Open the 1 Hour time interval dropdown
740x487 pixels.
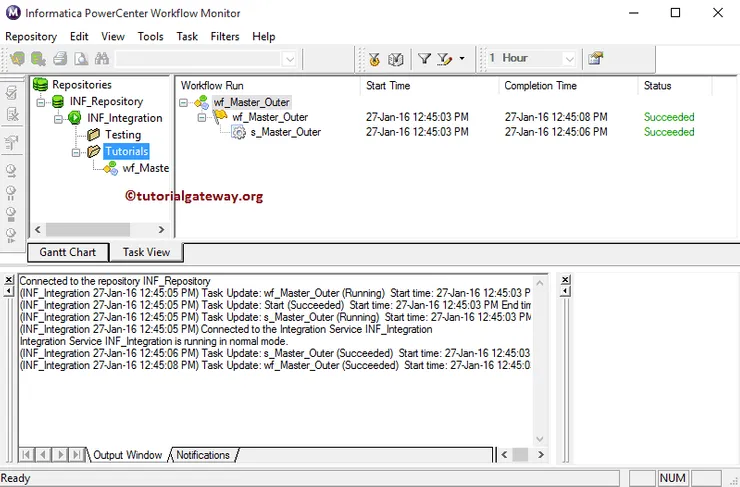coord(569,59)
